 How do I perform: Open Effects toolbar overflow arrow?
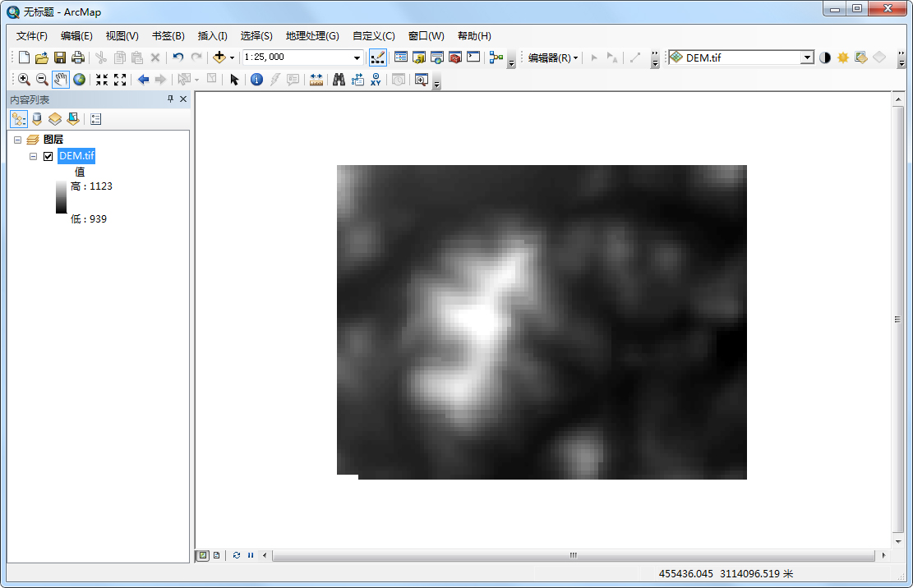pos(901,57)
